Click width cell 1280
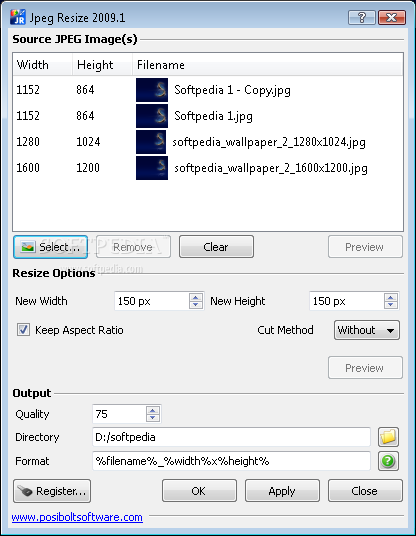 [28, 142]
